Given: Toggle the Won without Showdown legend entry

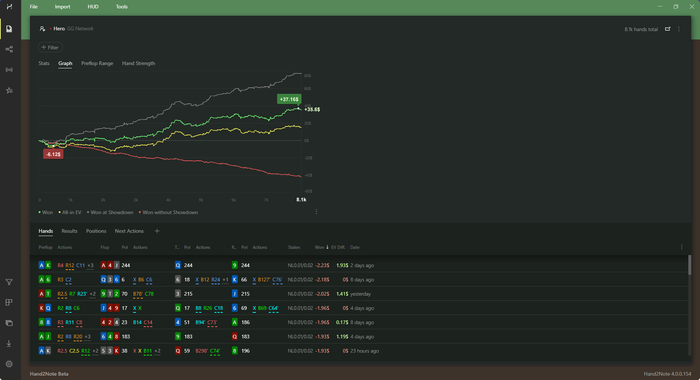Looking at the screenshot, I should pos(168,213).
